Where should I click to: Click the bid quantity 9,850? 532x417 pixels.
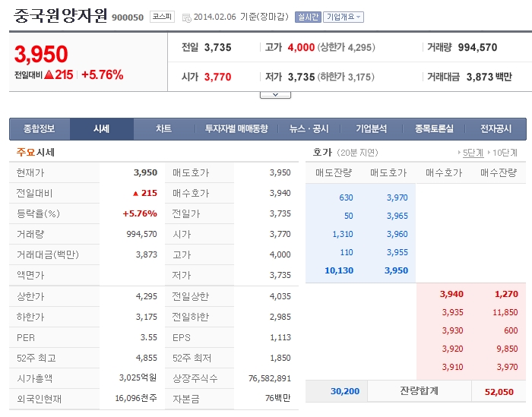(x=507, y=349)
